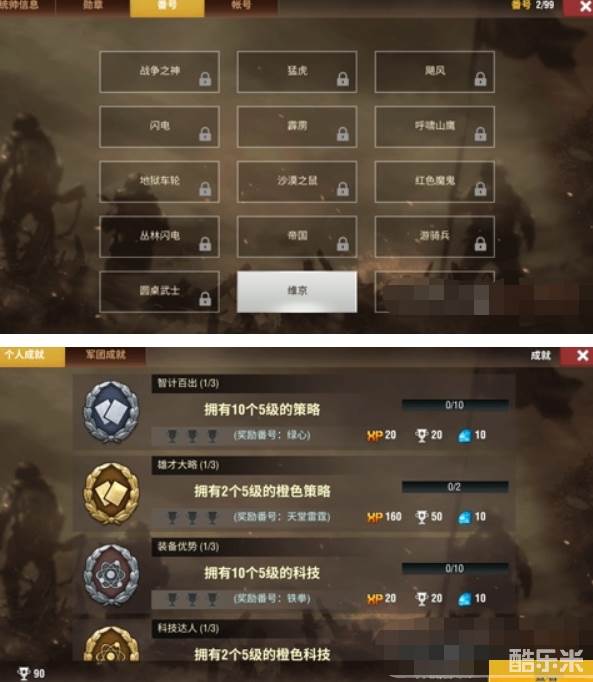Click the 智计百出 silver cards badge
This screenshot has width=593, height=682.
(x=111, y=411)
